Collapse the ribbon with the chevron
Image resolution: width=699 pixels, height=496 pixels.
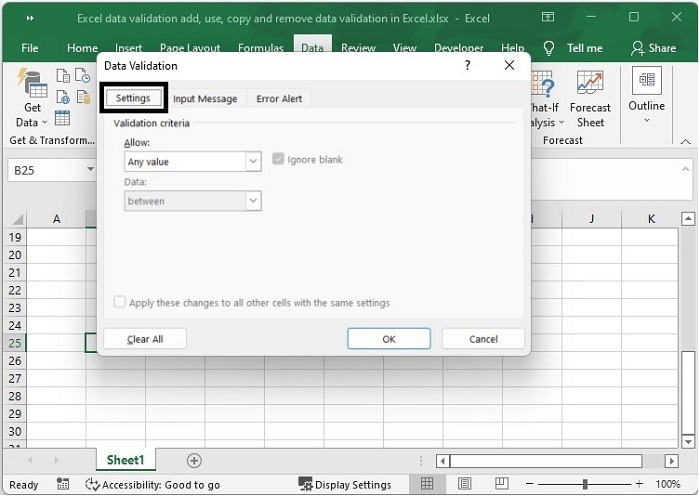686,142
